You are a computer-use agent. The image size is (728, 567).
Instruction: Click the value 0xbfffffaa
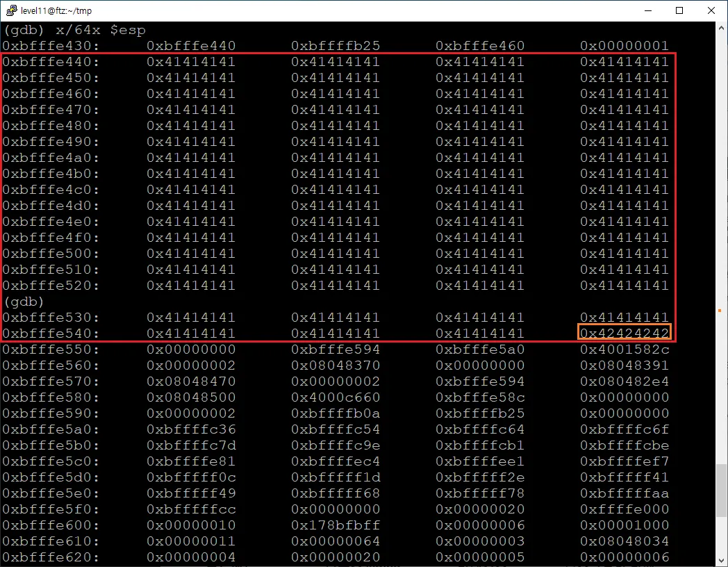click(x=624, y=493)
